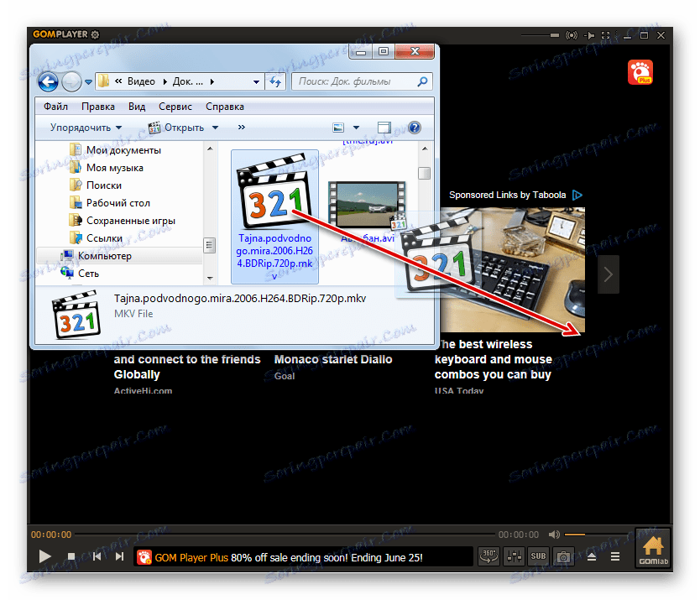
Task: Open the Правка menu
Action: (97, 107)
